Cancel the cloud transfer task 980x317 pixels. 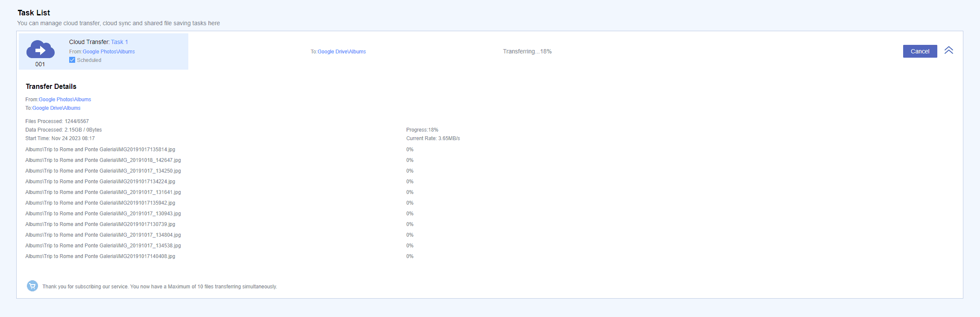(919, 51)
